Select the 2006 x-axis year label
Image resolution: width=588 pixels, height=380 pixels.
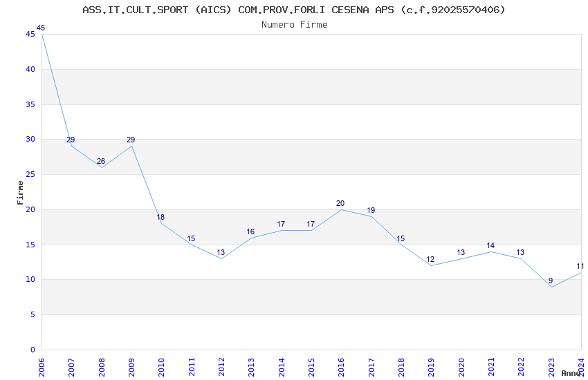click(42, 368)
